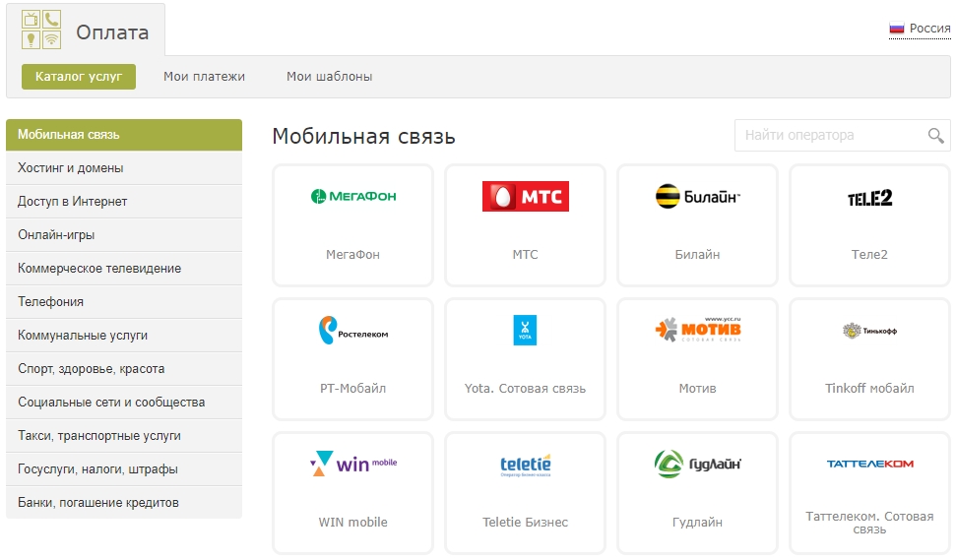Switch to Мои платежи tab

pyautogui.click(x=204, y=77)
